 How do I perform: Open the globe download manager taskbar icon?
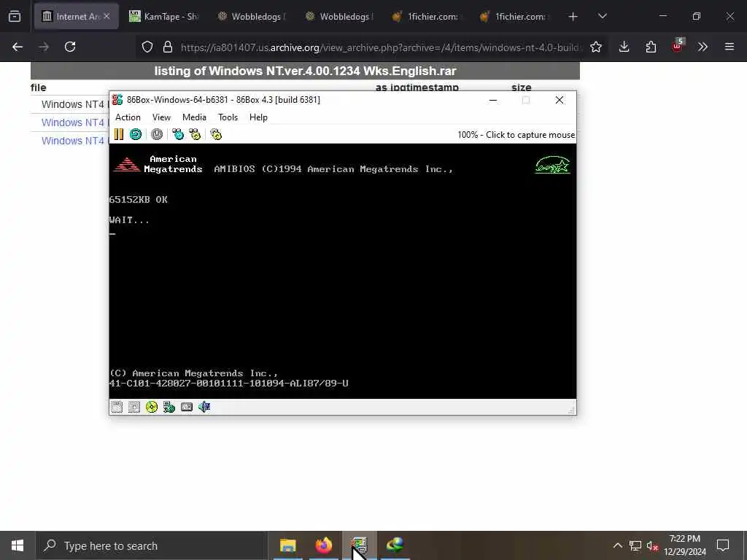pyautogui.click(x=395, y=545)
